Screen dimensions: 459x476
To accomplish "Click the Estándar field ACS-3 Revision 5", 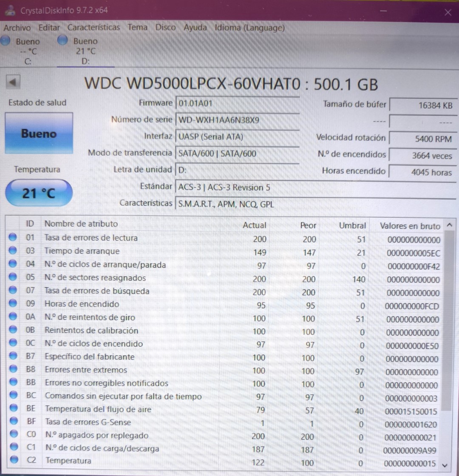I will point(315,187).
